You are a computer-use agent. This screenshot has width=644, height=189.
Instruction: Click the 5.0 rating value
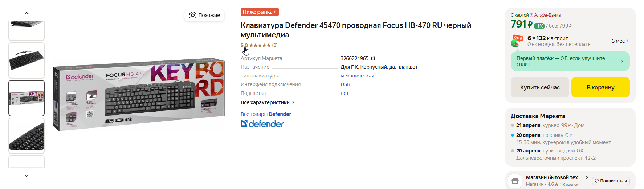[244, 45]
